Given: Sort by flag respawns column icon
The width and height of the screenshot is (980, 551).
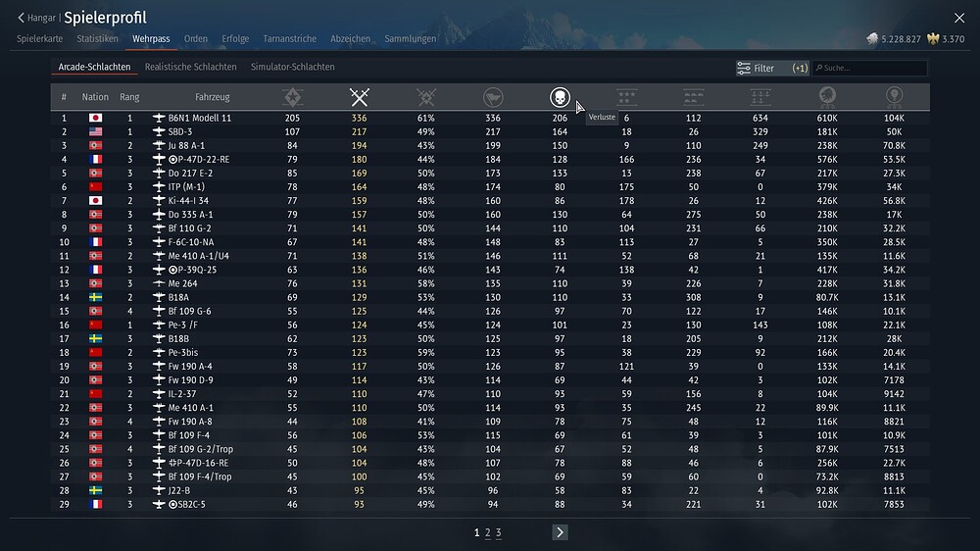Looking at the screenshot, I should coord(493,97).
